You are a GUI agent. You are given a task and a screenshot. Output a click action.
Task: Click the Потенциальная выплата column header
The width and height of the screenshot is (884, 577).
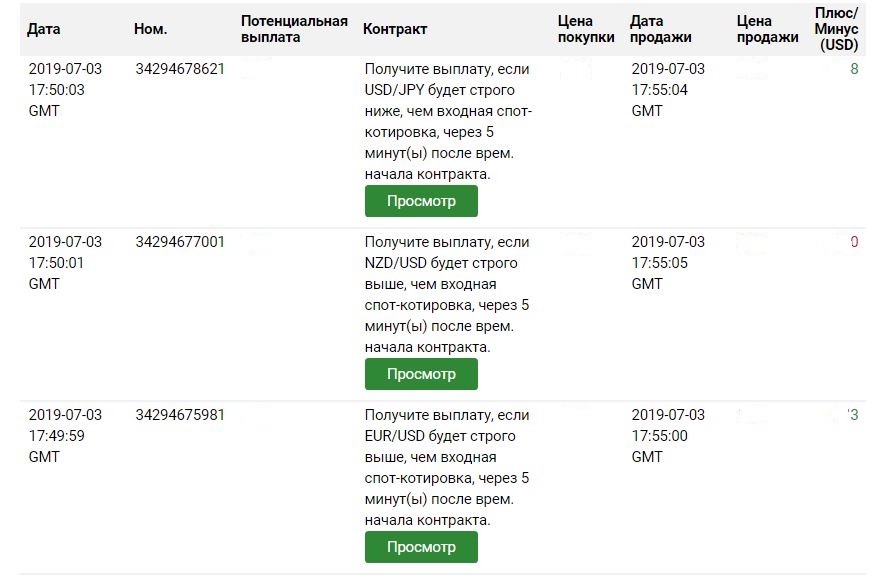tap(294, 29)
